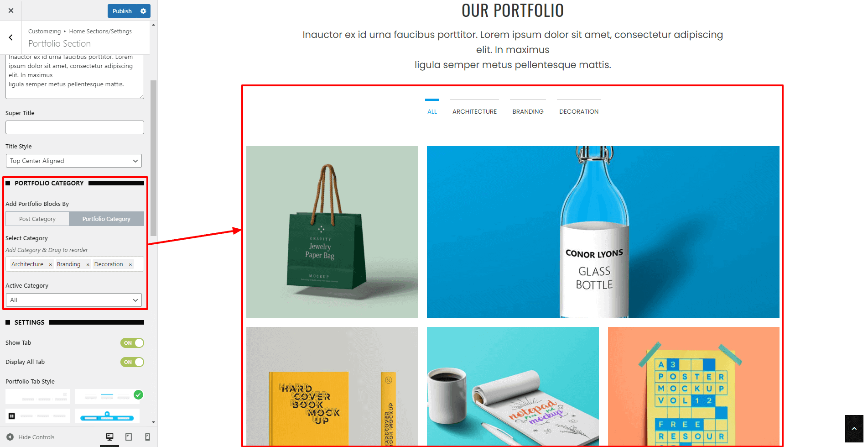The height and width of the screenshot is (447, 868).
Task: Go back with the left chevron arrow
Action: pos(10,37)
